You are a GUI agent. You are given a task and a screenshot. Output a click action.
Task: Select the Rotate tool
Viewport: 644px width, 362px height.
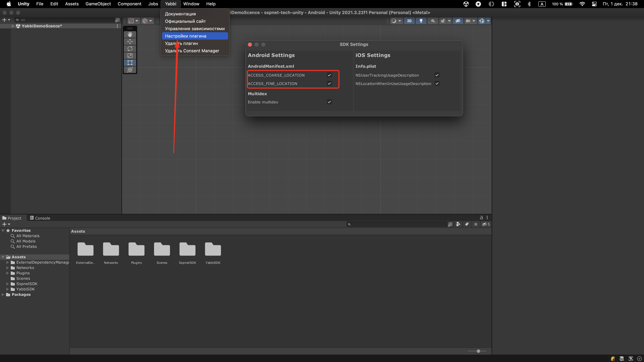130,48
